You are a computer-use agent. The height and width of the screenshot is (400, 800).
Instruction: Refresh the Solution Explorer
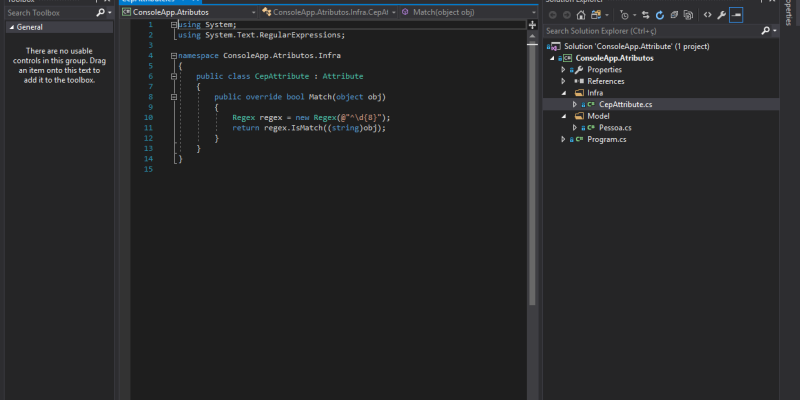[x=661, y=15]
